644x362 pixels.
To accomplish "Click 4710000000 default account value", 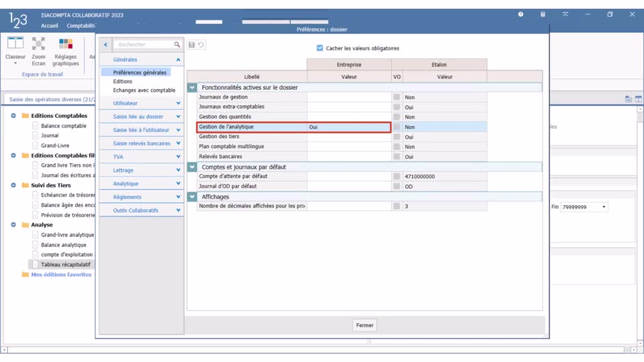I will tap(420, 176).
